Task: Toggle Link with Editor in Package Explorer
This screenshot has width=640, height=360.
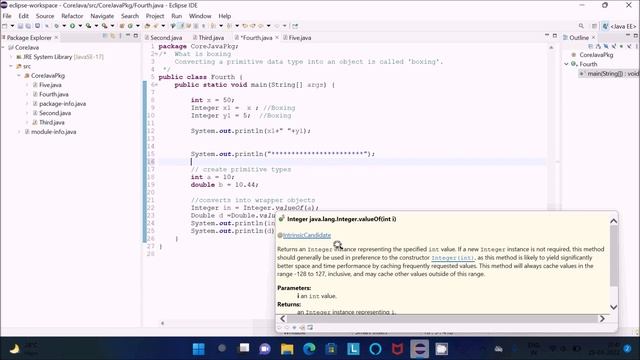Action: 112,36
